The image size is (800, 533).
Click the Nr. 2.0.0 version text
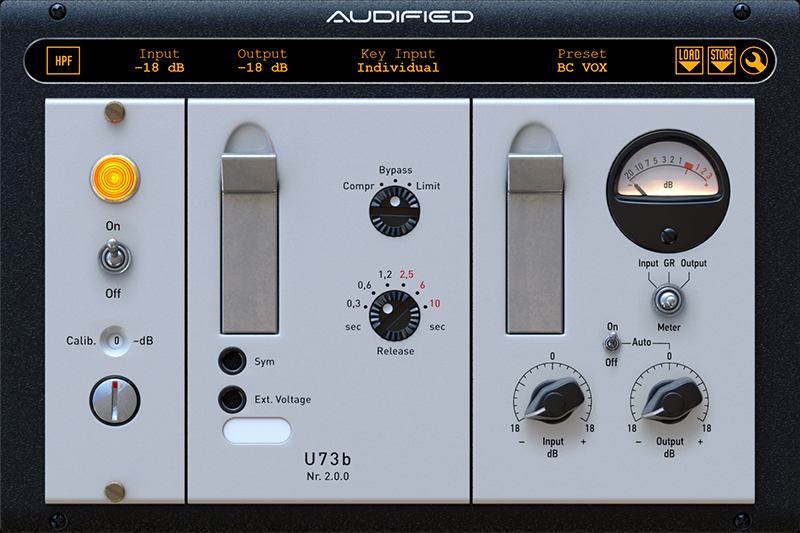328,476
